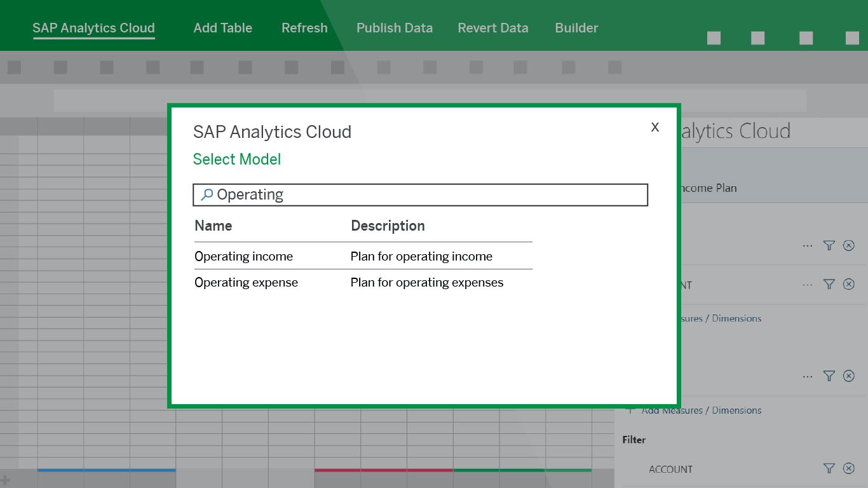Click Publish Data
Viewport: 868px width, 488px height.
[x=395, y=28]
